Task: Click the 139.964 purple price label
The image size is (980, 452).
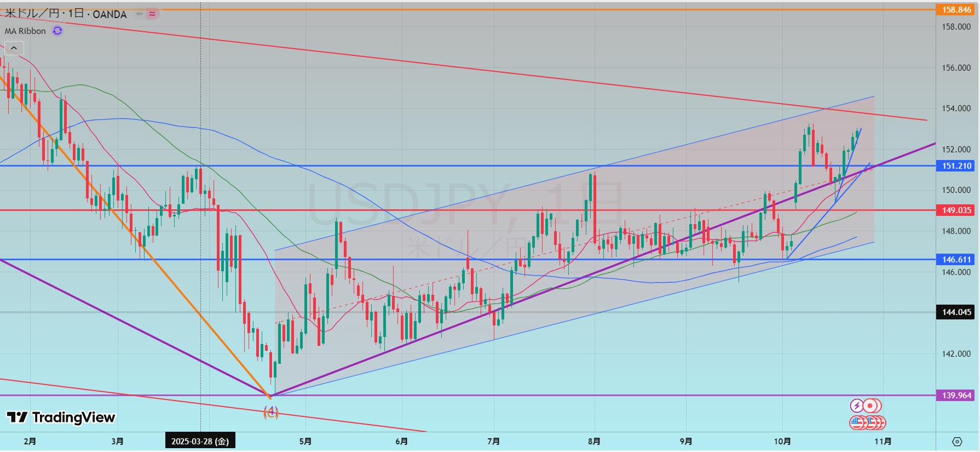Action: pos(956,395)
